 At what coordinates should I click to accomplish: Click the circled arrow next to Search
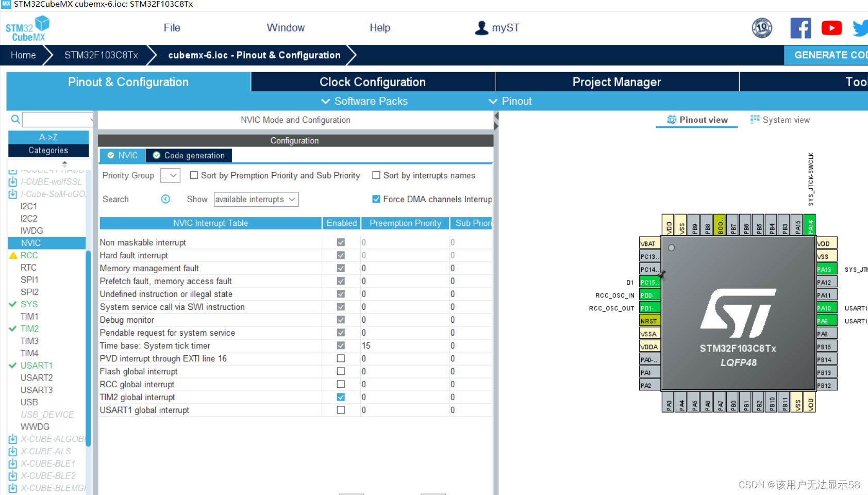165,199
